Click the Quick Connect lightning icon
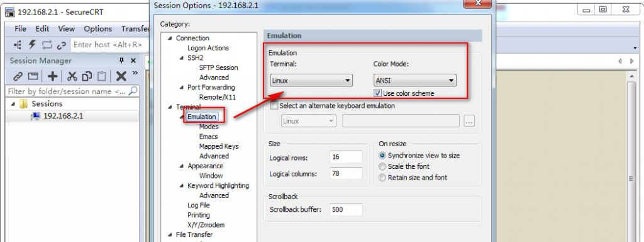The height and width of the screenshot is (242, 644). [32, 45]
